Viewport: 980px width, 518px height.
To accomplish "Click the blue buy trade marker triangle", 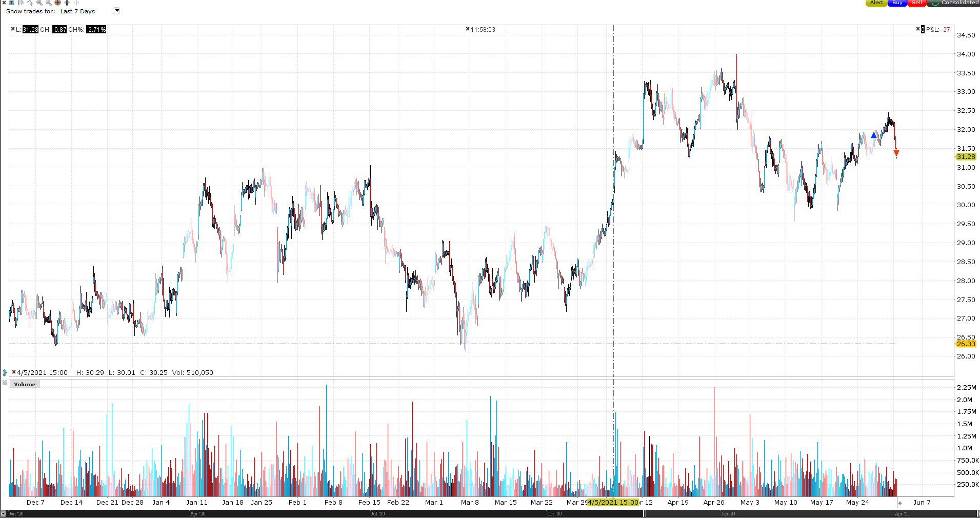I will point(874,135).
